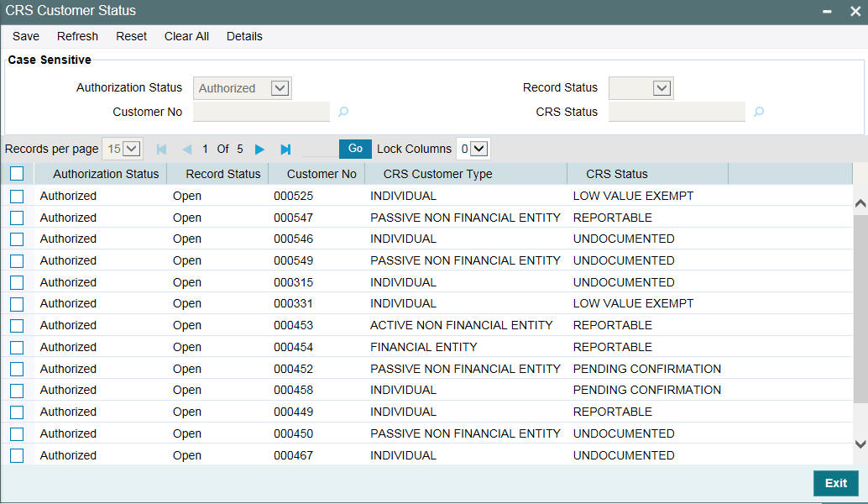
Task: Select checkbox for customer 000450
Action: 17,433
